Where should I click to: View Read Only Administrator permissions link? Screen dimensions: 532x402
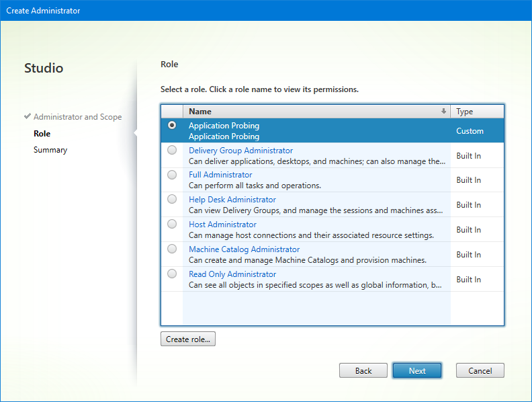click(232, 274)
